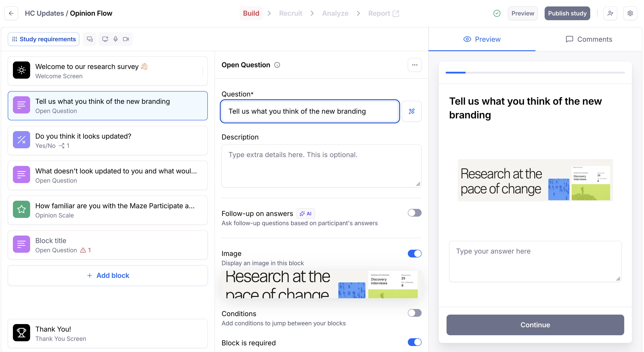Disable the Block is required toggle
The width and height of the screenshot is (644, 352).
pyautogui.click(x=414, y=342)
